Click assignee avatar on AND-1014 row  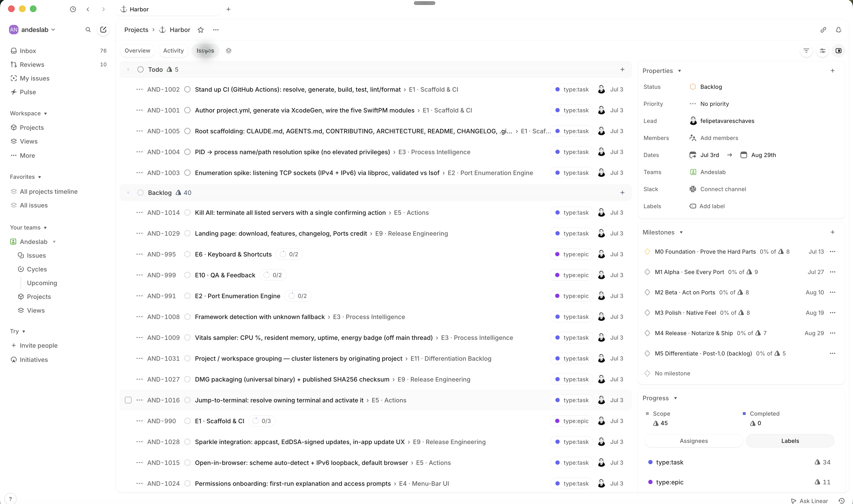[601, 213]
